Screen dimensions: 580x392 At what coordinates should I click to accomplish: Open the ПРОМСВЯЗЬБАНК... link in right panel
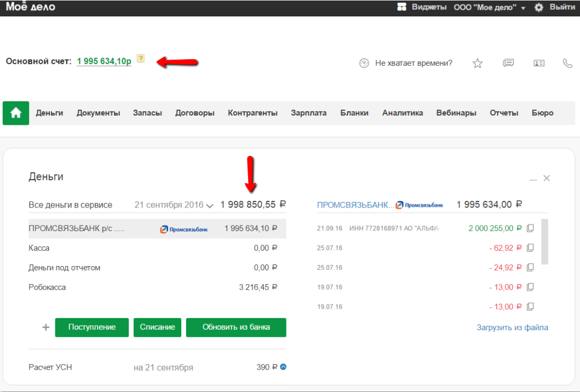(355, 205)
